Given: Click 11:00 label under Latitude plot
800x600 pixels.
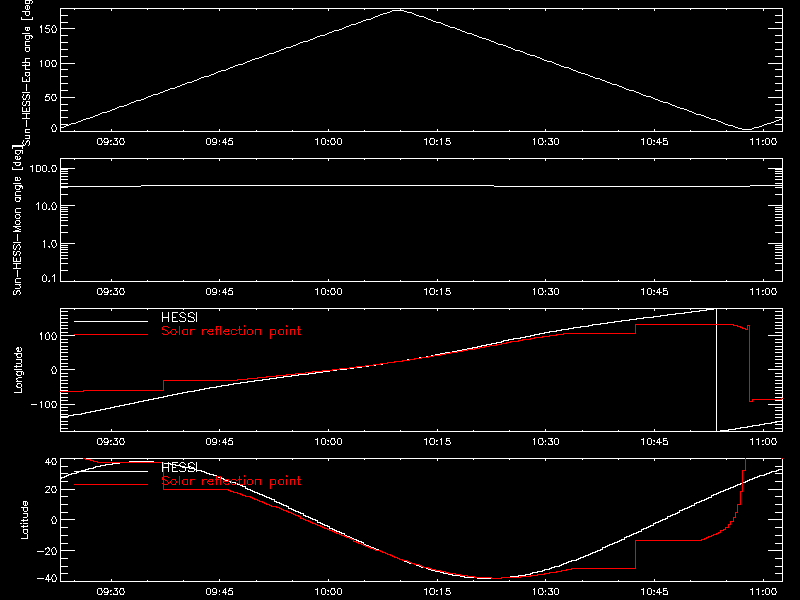Looking at the screenshot, I should click(763, 592).
